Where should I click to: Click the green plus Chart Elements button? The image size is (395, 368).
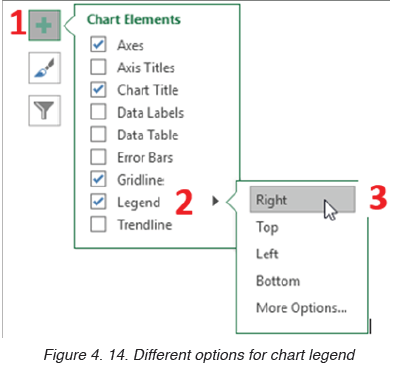click(44, 25)
